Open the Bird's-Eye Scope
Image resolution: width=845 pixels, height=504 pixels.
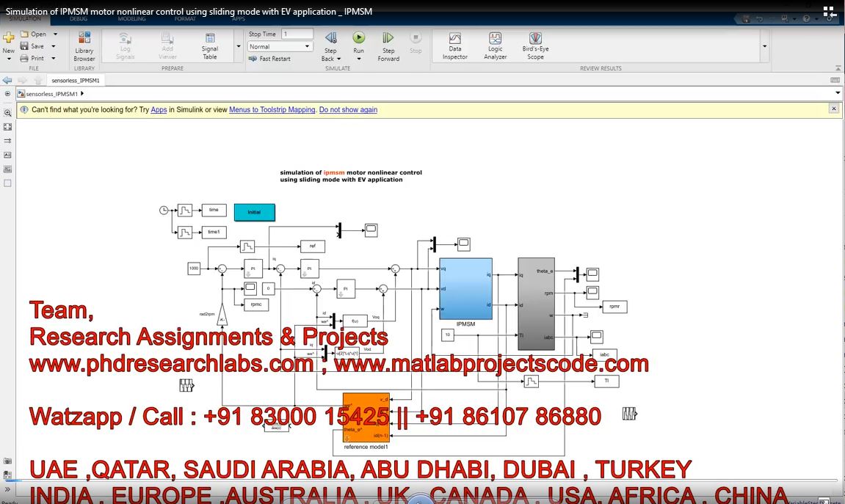(536, 45)
